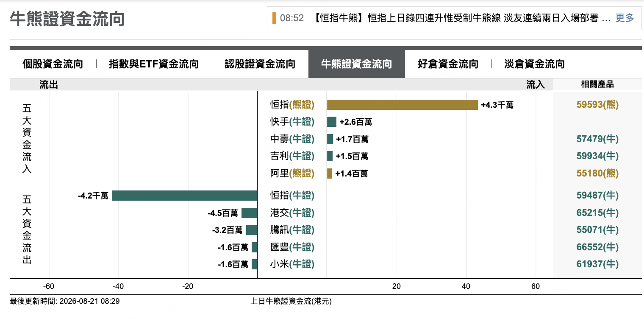644x319 pixels.
Task: Click the +2.6百萬 value label
Action: [x=355, y=122]
